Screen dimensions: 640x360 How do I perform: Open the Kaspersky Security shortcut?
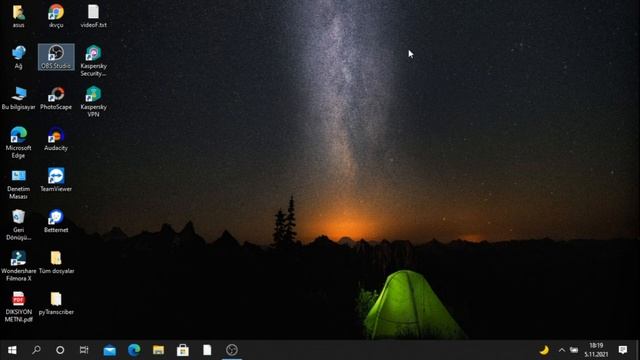point(93,60)
